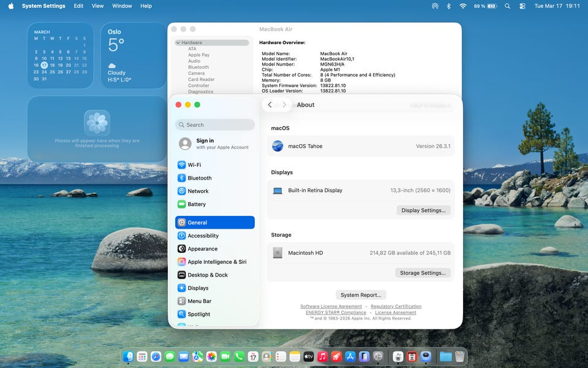Open Apple Intelligence & Siri settings
This screenshot has height=368, width=588.
pyautogui.click(x=217, y=262)
